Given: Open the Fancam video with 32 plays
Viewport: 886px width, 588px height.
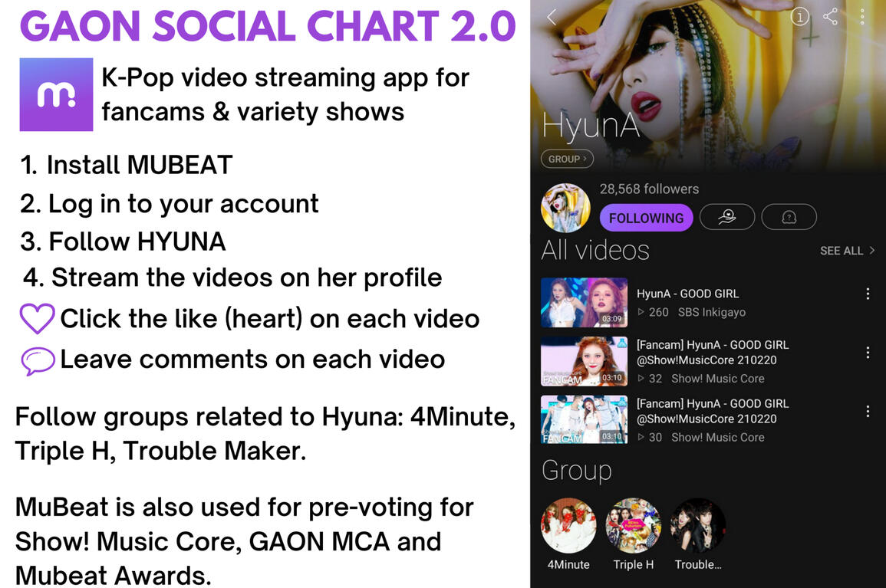Looking at the screenshot, I should (x=585, y=362).
